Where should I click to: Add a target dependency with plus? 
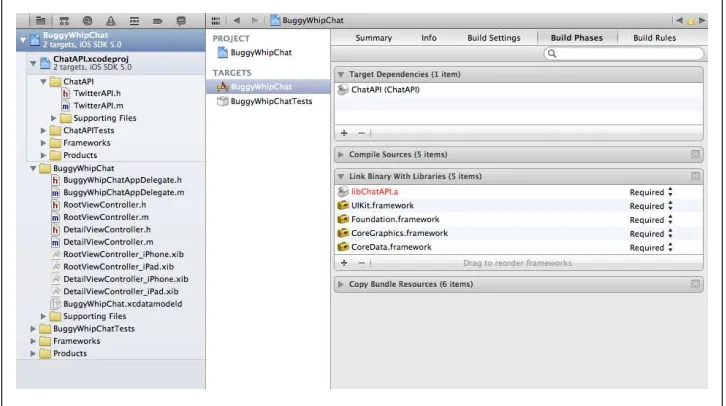(344, 133)
